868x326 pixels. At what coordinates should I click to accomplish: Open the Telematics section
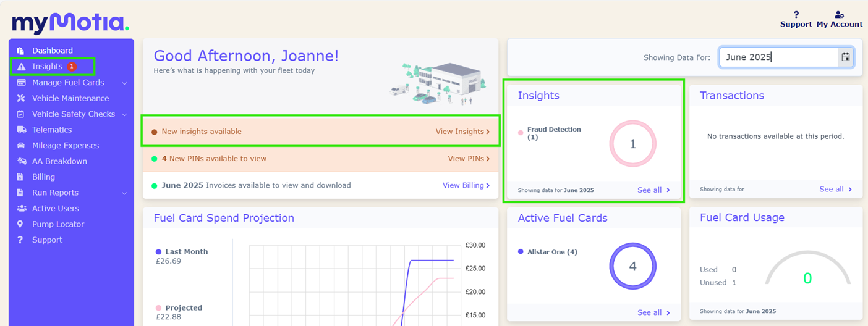pos(52,130)
